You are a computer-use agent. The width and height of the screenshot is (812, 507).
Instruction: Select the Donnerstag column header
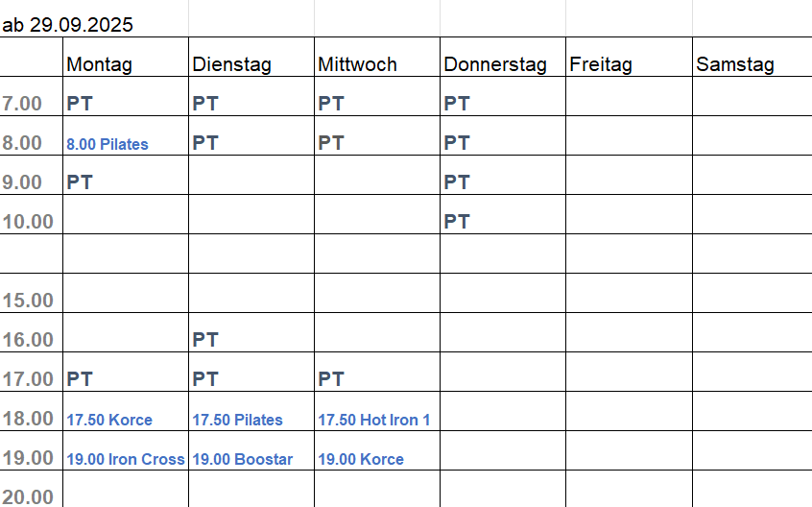click(495, 64)
